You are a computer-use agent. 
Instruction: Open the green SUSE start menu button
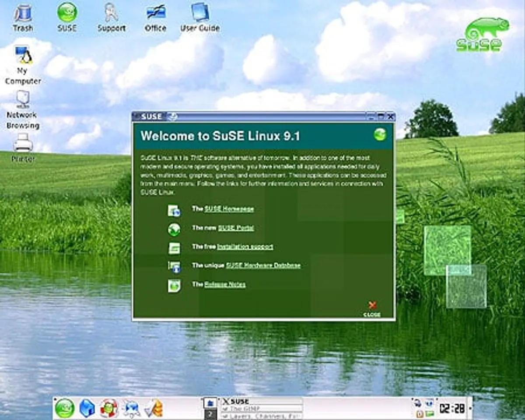click(x=65, y=409)
